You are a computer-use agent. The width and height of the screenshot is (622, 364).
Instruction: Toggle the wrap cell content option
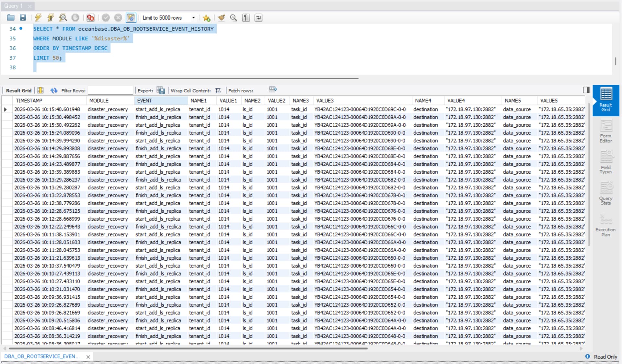click(x=218, y=91)
